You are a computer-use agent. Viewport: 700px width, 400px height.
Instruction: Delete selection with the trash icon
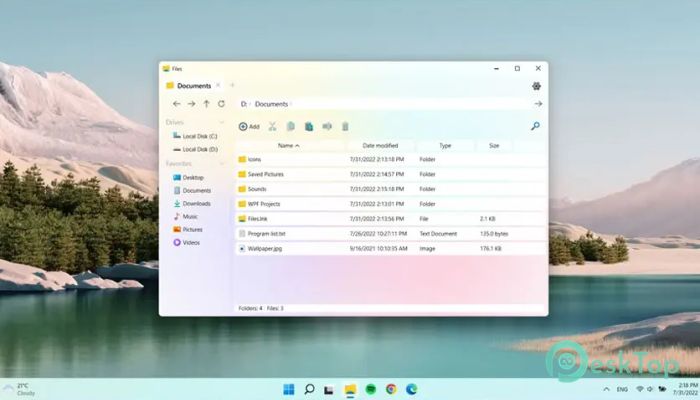point(345,127)
